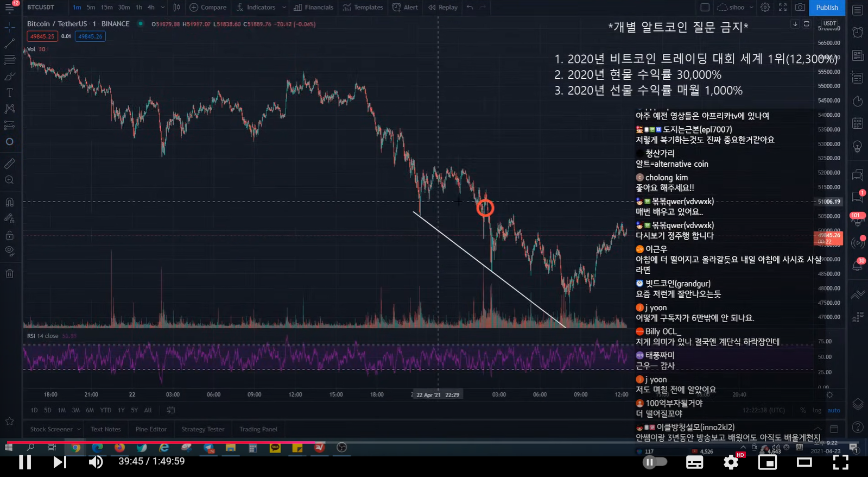
Task: Mute video with speaker icon
Action: click(x=96, y=462)
